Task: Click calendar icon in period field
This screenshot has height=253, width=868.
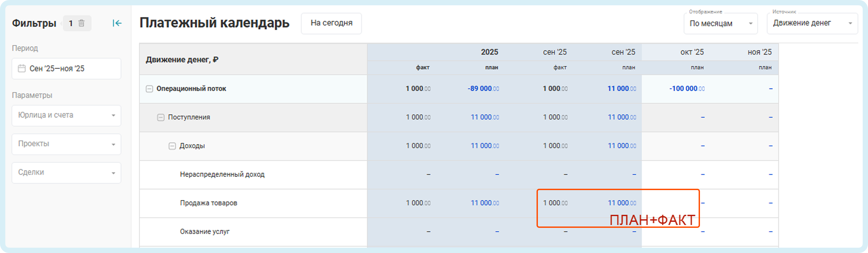Action: (22, 69)
